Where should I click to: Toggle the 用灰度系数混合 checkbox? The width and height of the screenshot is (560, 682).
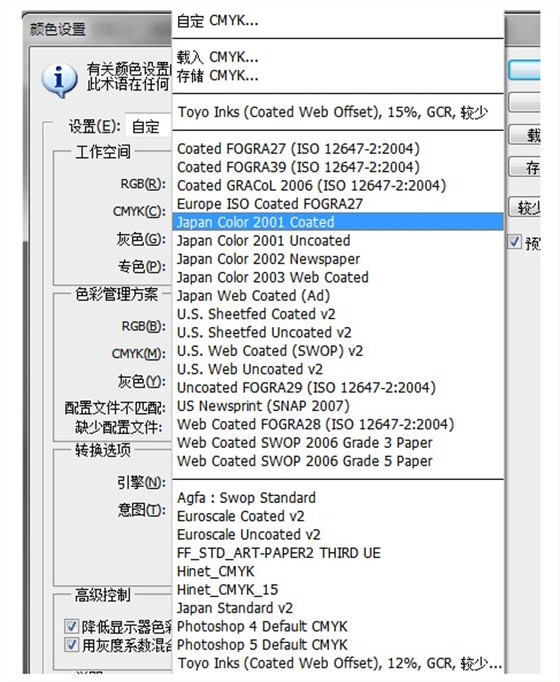(x=71, y=644)
